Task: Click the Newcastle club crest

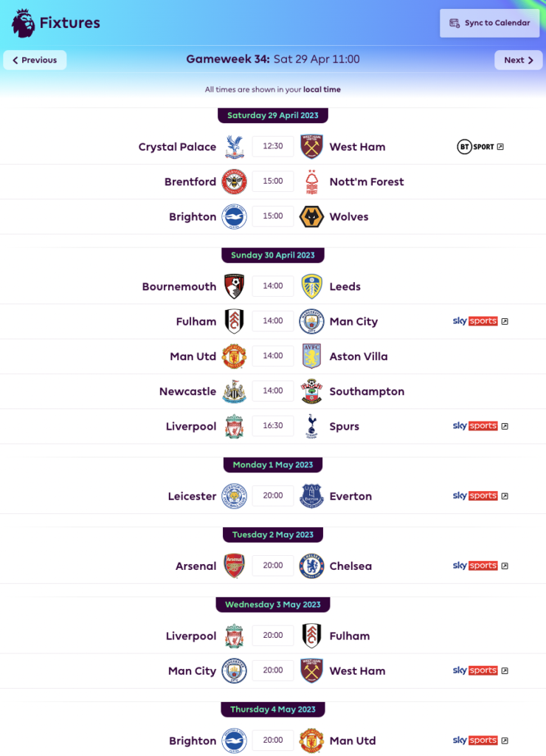Action: (x=233, y=391)
